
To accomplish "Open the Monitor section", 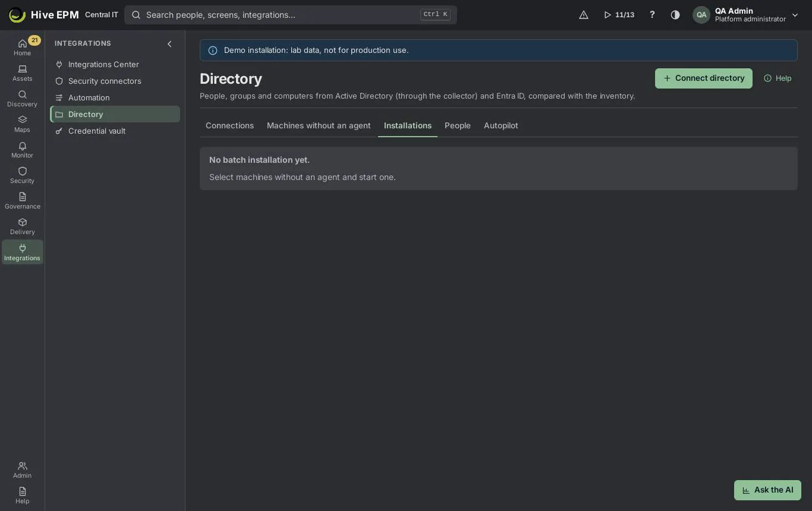I will pos(22,150).
